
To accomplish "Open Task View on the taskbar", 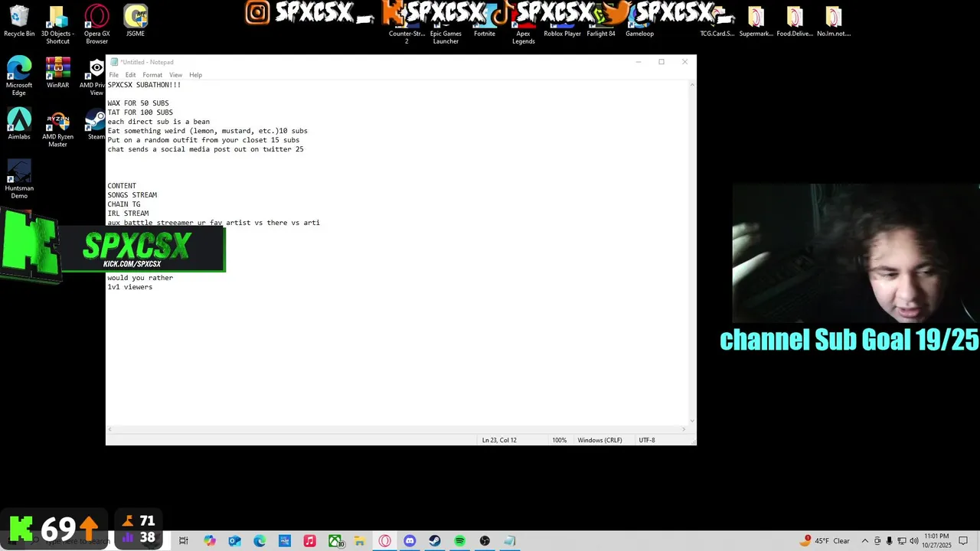I will [x=184, y=541].
